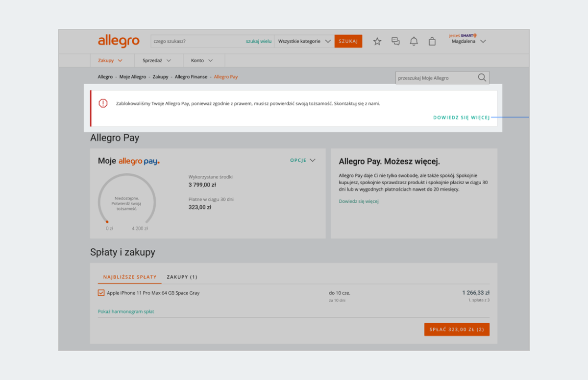Screen dimensions: 588x380
Task: Click SPŁAĆ 323,00 ZŁ (2) button
Action: click(457, 330)
